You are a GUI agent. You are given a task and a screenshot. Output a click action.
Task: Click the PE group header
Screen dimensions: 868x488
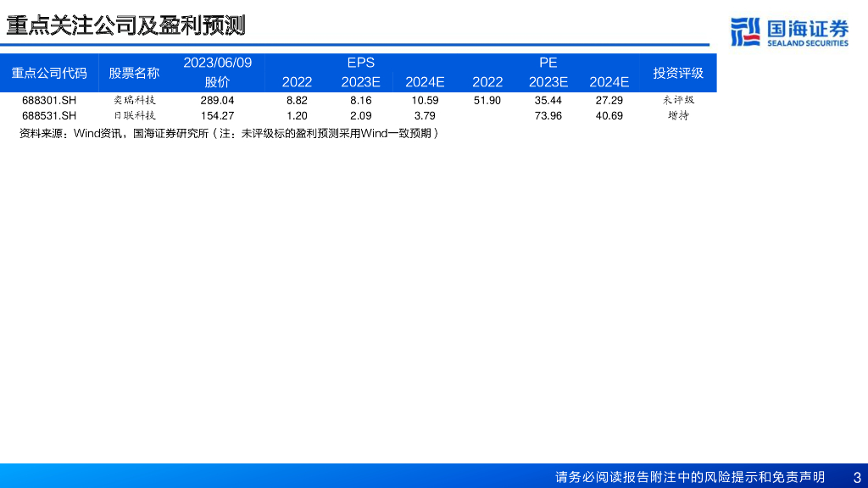548,63
